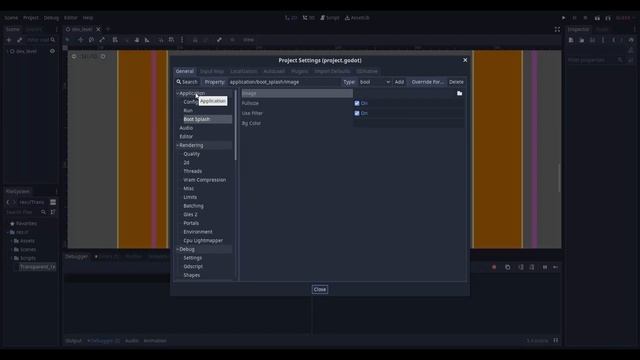The height and width of the screenshot is (360, 640).
Task: Switch to the AutoLoad tab
Action: tap(274, 71)
